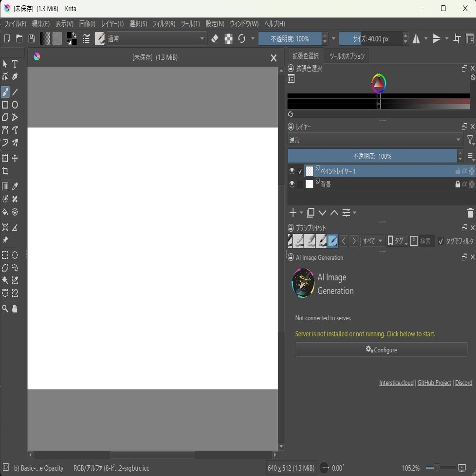Toggle タグでフィルタ checkbox
This screenshot has width=476, height=476.
[441, 241]
